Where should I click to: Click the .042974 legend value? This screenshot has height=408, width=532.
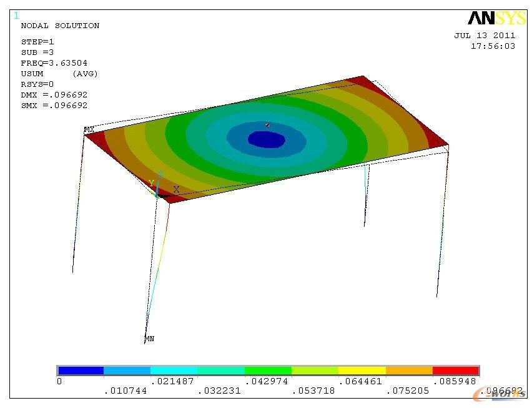click(268, 381)
